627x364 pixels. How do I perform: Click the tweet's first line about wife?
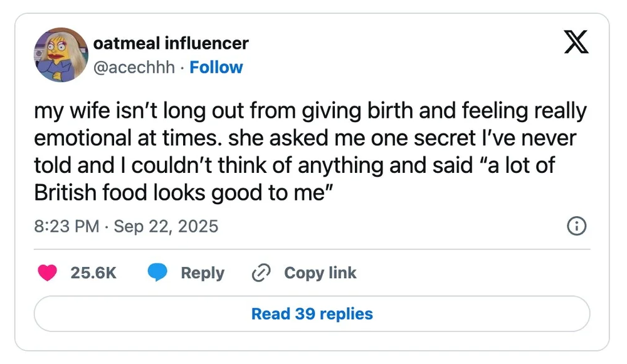click(x=310, y=112)
